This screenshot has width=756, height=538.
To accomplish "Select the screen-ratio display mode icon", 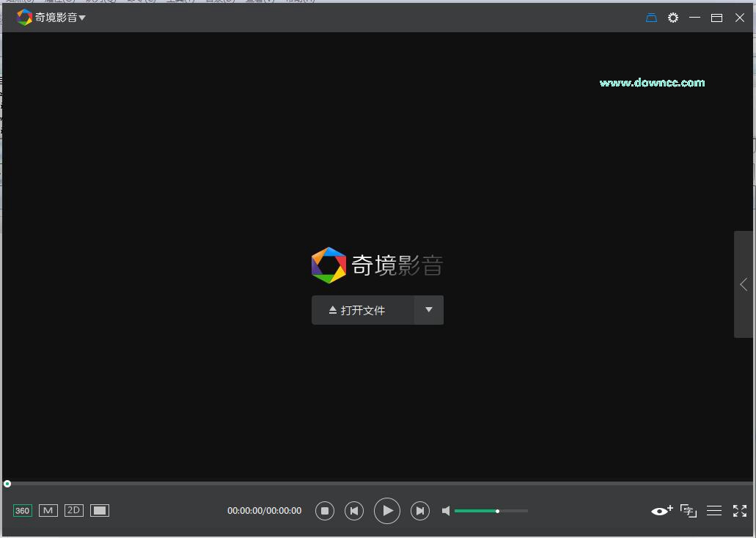I will coord(99,510).
